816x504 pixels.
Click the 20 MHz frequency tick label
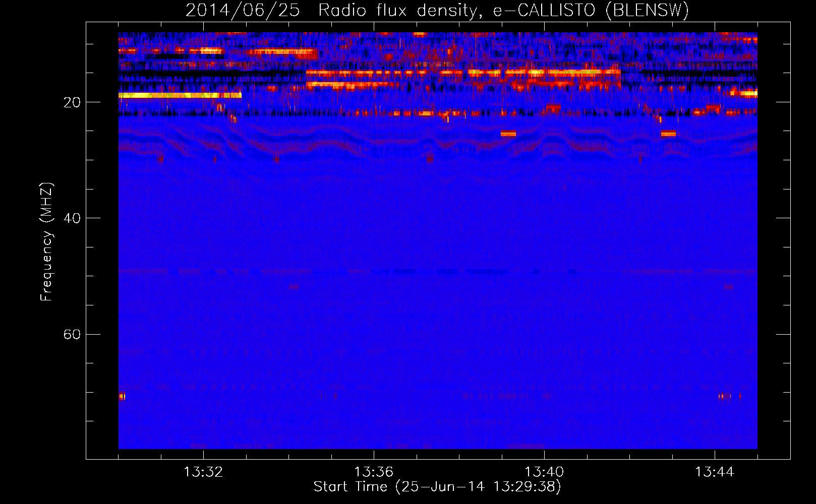click(x=72, y=102)
